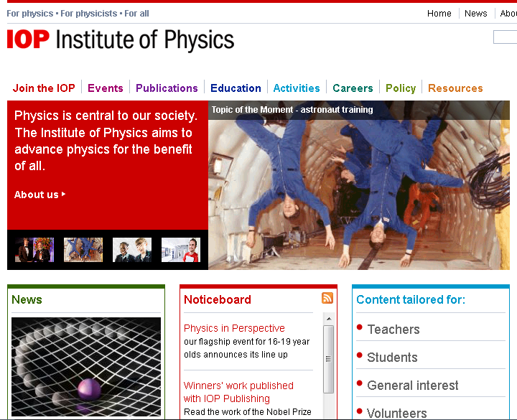Go to the News link in top bar
This screenshot has width=517, height=420.
click(x=476, y=14)
